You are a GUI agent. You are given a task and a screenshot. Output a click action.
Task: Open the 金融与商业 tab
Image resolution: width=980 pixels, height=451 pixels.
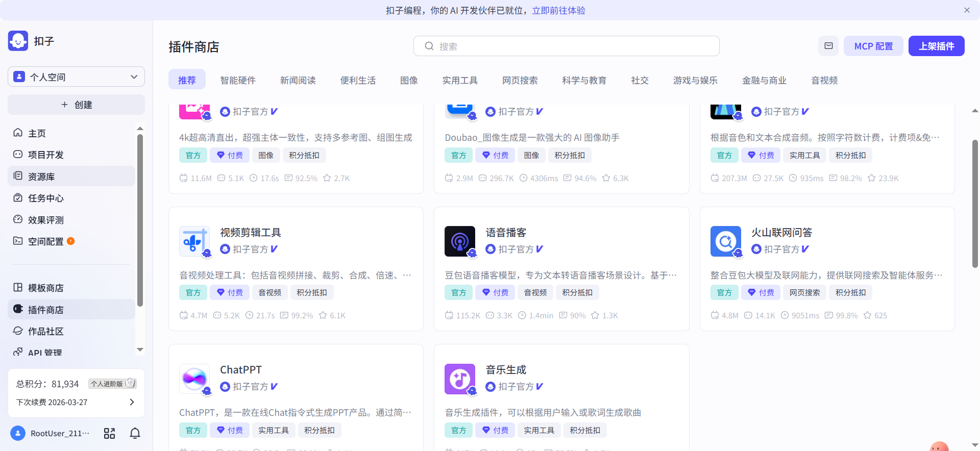[764, 80]
